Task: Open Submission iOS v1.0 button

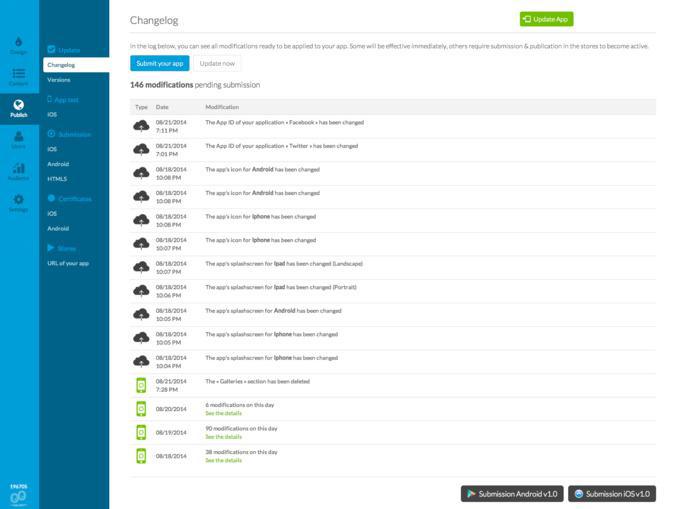Action: click(613, 493)
